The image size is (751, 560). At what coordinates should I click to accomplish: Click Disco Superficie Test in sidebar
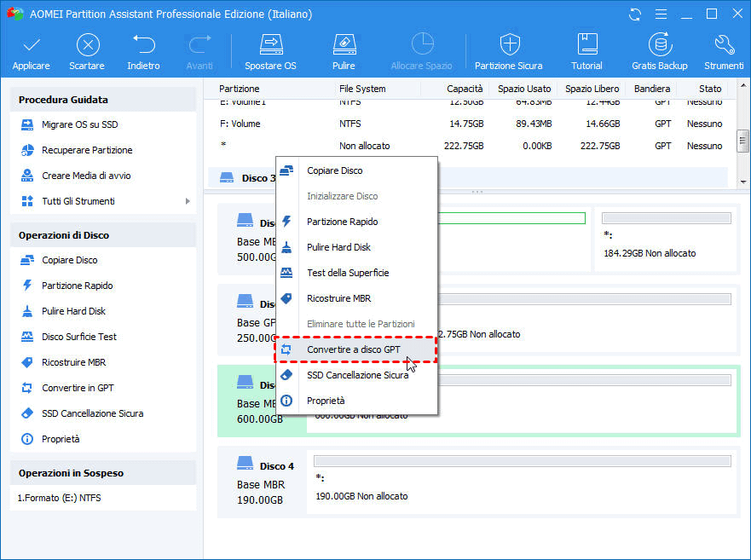tap(79, 337)
